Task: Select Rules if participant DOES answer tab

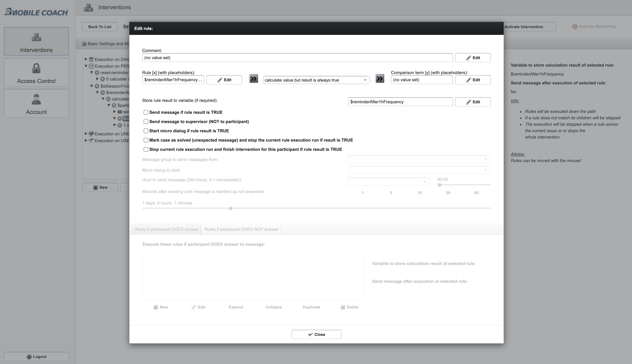Action: (x=166, y=229)
